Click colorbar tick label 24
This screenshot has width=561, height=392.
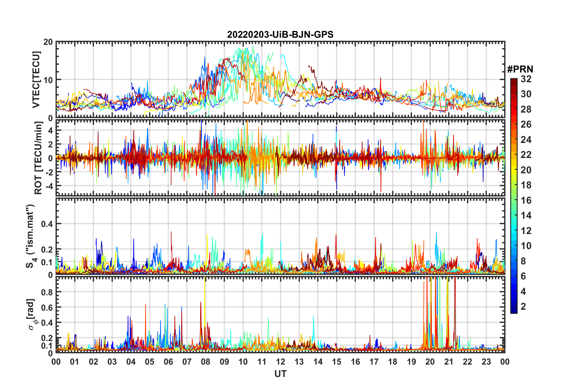pos(526,140)
